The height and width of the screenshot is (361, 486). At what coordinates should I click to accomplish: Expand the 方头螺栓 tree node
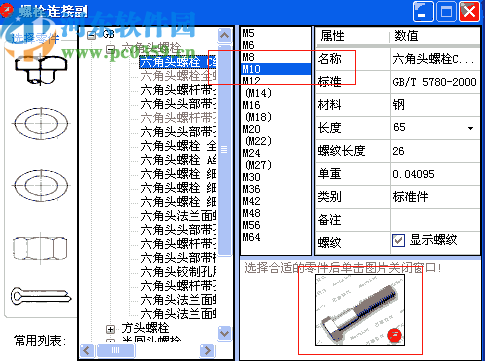coord(110,329)
